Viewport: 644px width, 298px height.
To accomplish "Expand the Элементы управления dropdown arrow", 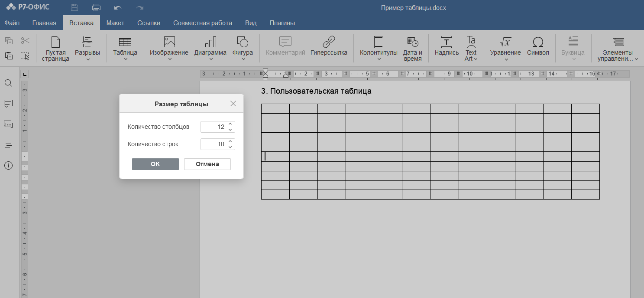I will coord(636,59).
